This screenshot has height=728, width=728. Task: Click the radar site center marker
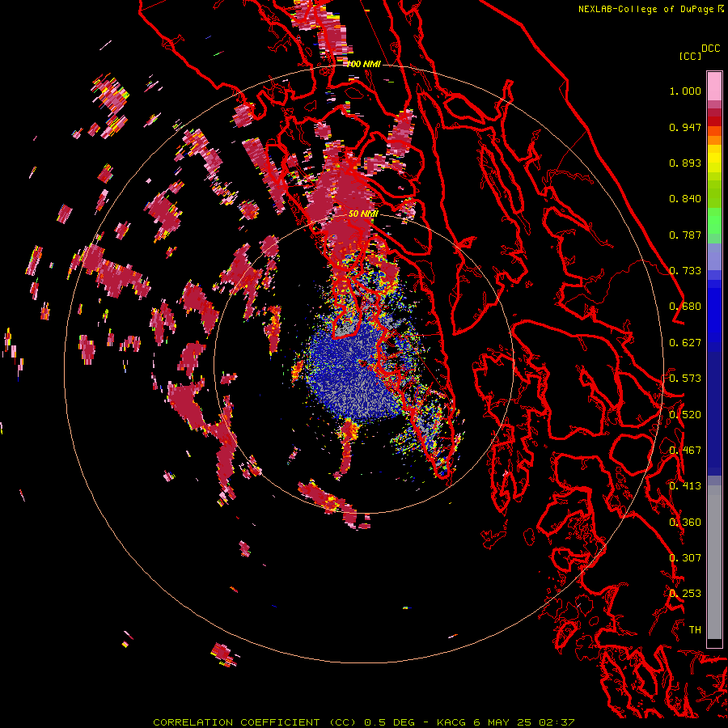pos(362,363)
